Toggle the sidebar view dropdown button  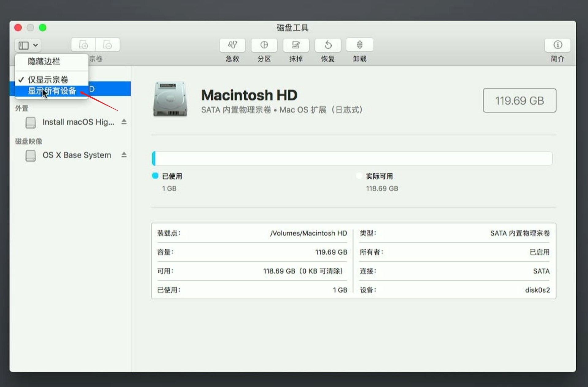click(28, 45)
